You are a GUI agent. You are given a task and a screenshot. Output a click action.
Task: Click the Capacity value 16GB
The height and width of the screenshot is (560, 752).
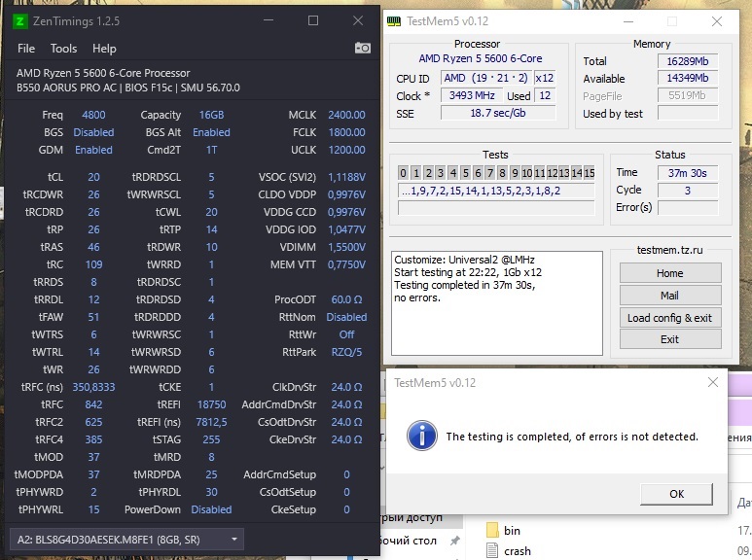tap(211, 115)
